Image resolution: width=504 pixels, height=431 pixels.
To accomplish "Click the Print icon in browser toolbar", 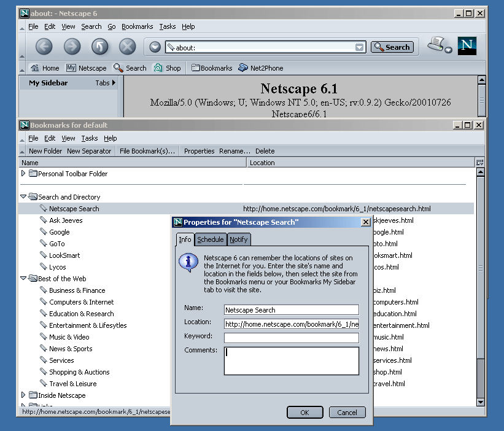I will coord(436,44).
